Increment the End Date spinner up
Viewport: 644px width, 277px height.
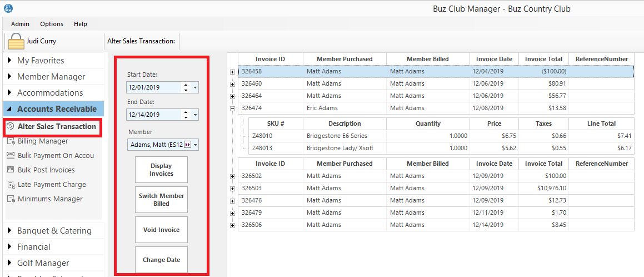coord(185,112)
